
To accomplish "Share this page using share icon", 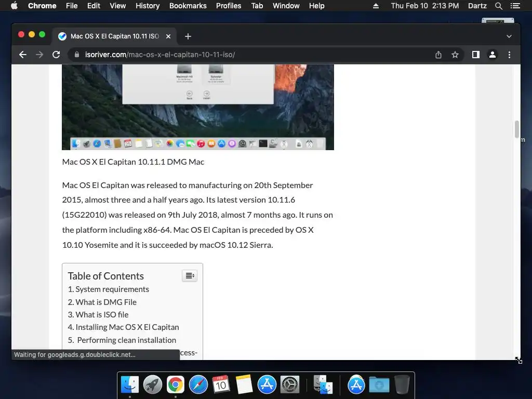I will [438, 55].
